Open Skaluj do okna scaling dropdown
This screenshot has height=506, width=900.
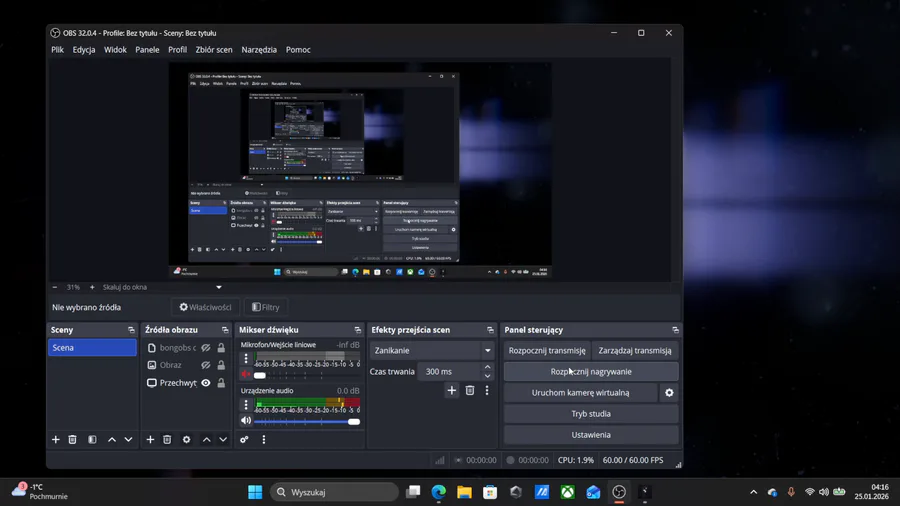161,287
